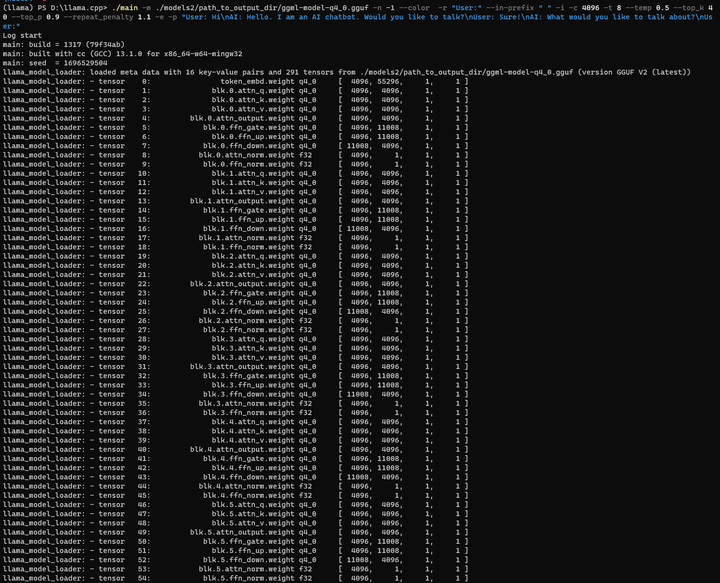Click 'blk.2.attn_output.weight' tensor row
Viewport: 720px width, 583px height.
pos(235,284)
